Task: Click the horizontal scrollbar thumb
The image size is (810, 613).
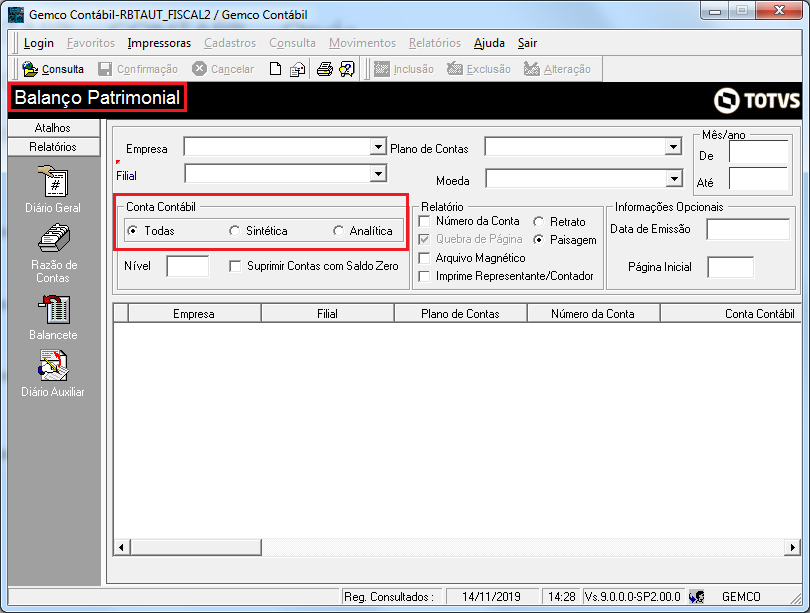Action: [x=196, y=547]
